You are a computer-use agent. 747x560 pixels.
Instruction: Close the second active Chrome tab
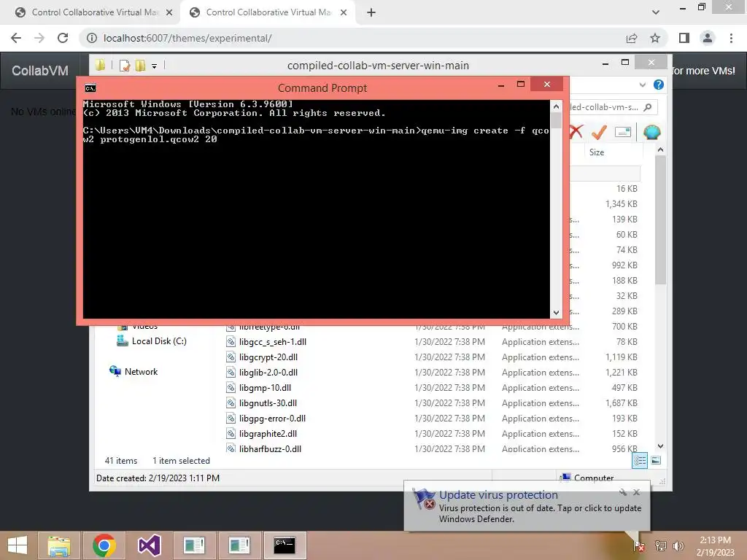(344, 12)
